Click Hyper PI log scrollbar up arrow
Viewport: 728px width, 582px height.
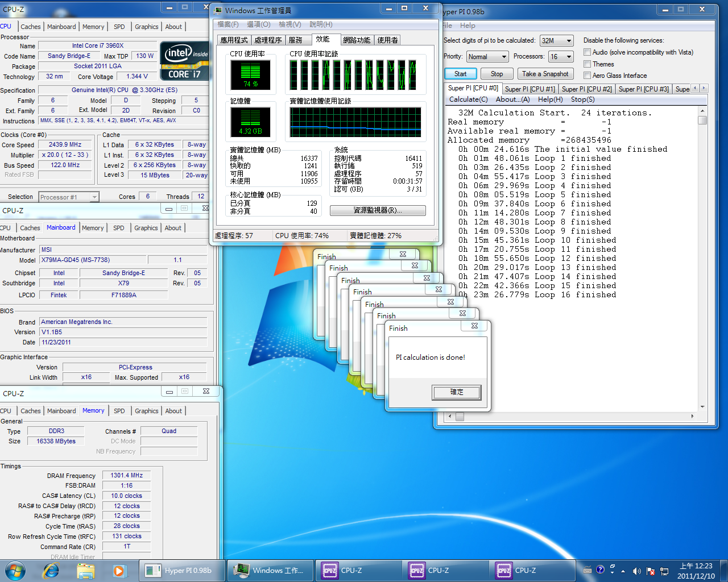click(x=702, y=111)
